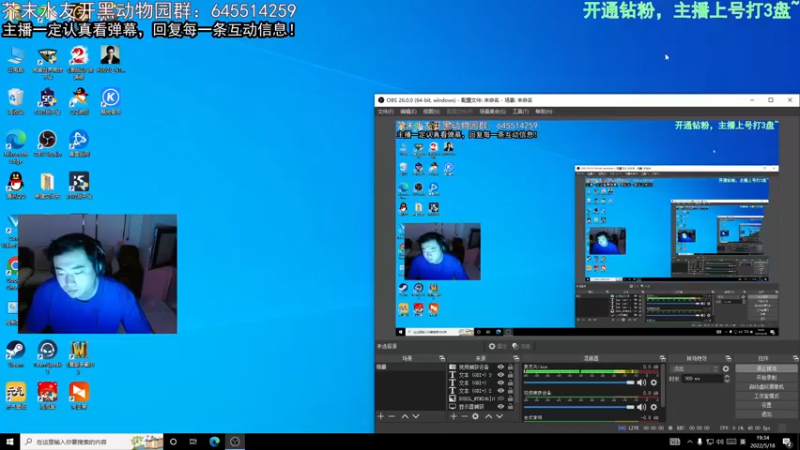Click the start virtual camera button
The image size is (800, 450).
coord(766,387)
